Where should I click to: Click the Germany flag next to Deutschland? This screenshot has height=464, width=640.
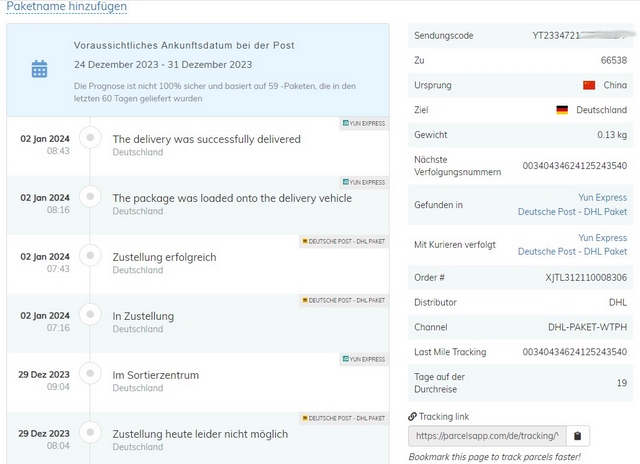click(562, 110)
